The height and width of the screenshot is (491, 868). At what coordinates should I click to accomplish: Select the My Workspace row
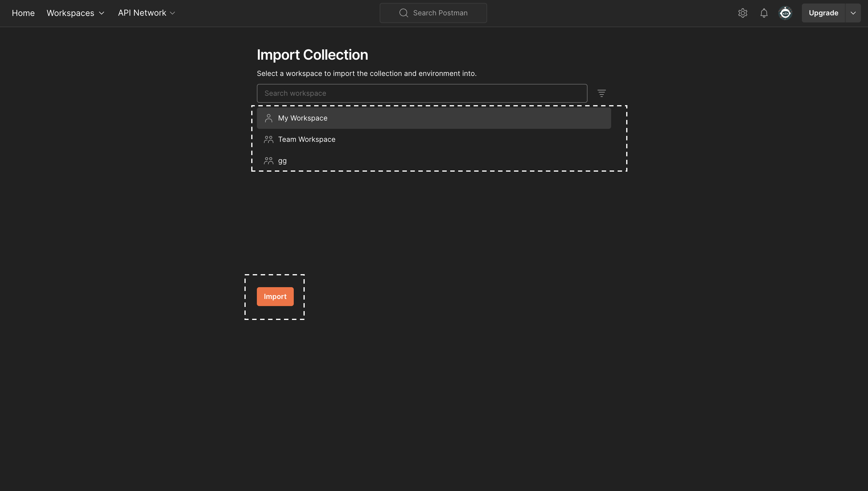[434, 118]
